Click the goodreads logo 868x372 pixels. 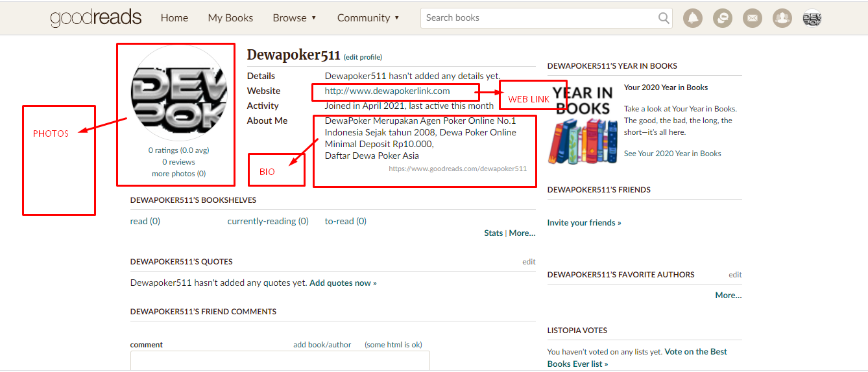96,18
